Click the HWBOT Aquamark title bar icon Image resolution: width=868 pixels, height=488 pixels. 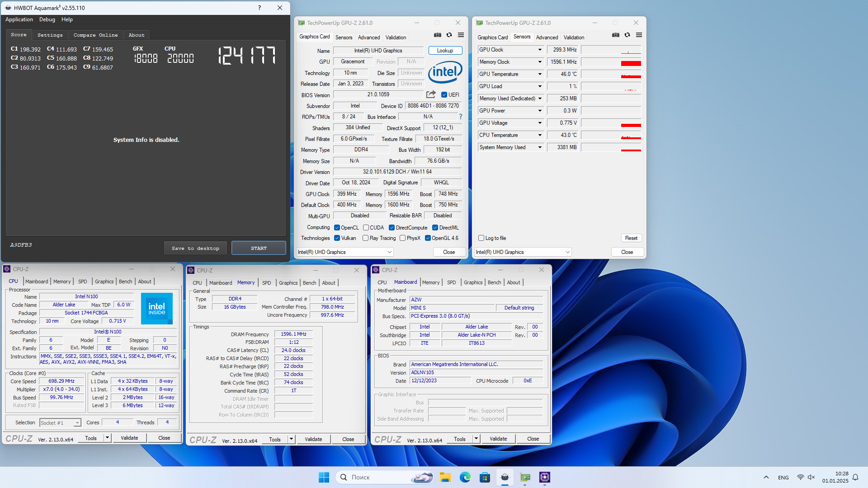[8, 8]
